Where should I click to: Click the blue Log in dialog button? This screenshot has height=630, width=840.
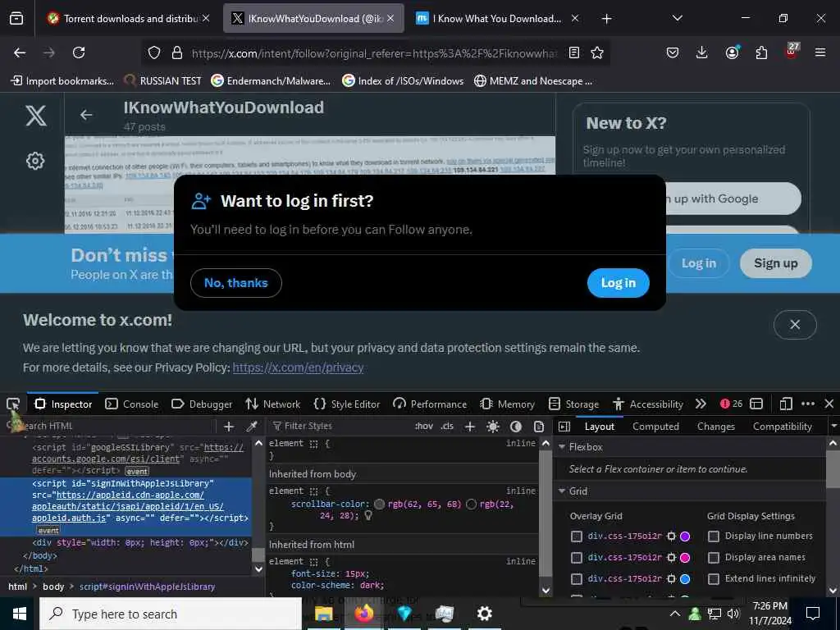coord(619,283)
